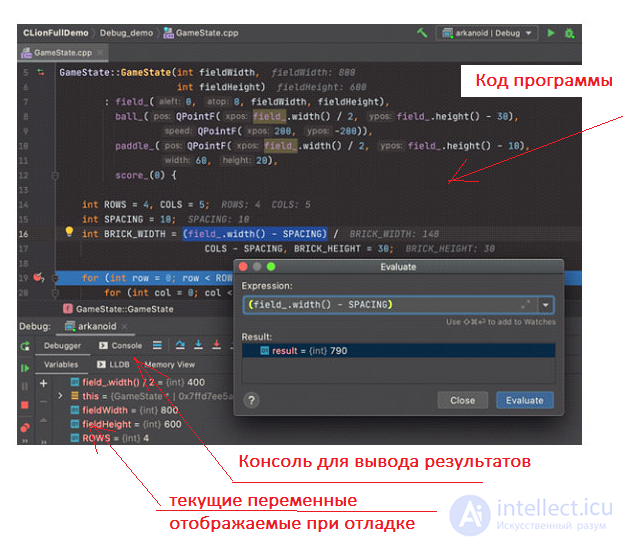Image resolution: width=623 pixels, height=543 pixels.
Task: Click the red Force Step Into icon
Action: (x=216, y=345)
